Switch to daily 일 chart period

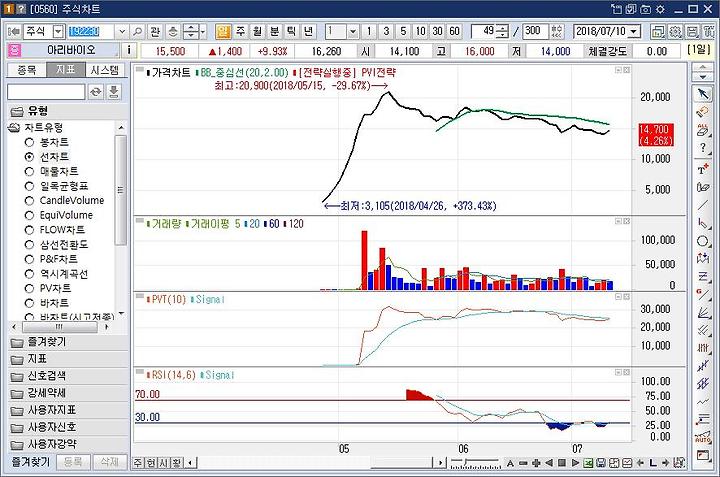tap(223, 31)
